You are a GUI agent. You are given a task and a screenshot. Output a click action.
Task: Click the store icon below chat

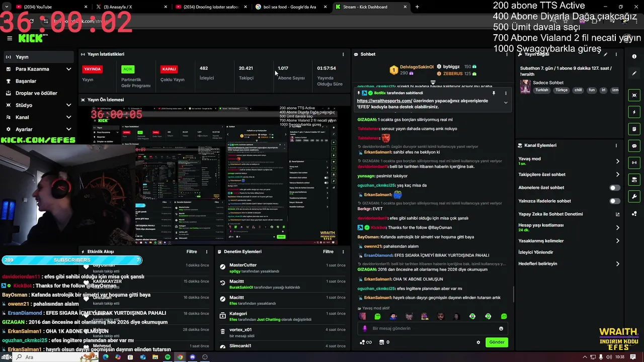381,342
